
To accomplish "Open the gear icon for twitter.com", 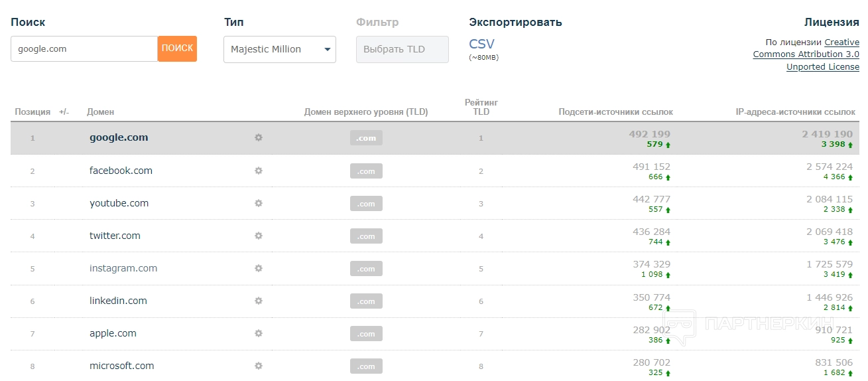I will tap(259, 236).
